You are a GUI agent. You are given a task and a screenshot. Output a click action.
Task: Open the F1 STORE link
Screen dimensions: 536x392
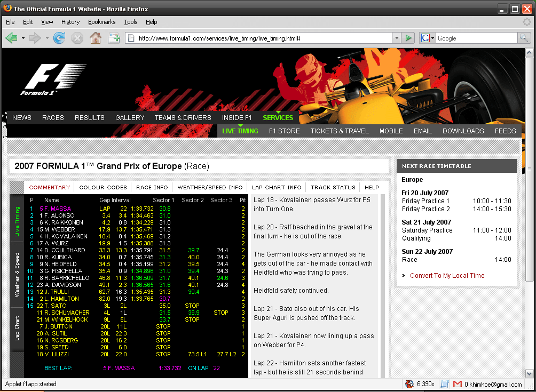pyautogui.click(x=284, y=131)
